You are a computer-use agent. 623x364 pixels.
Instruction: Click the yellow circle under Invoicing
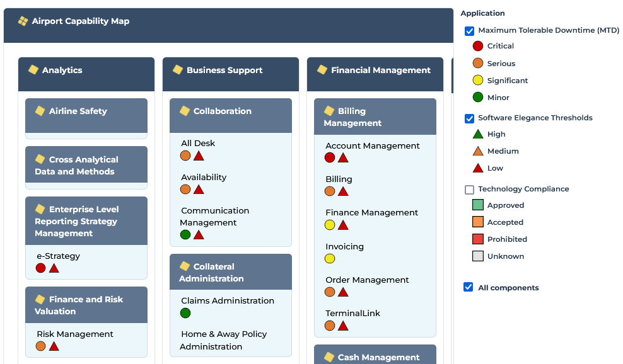(x=330, y=258)
